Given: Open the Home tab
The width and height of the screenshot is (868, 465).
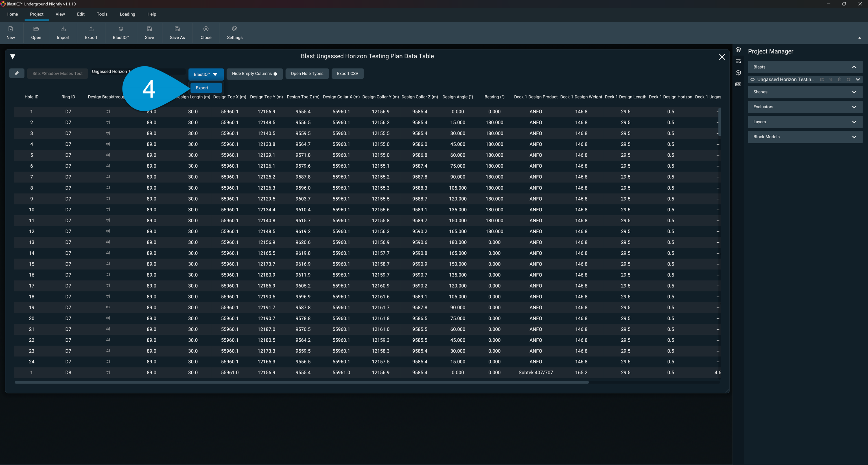Looking at the screenshot, I should pyautogui.click(x=12, y=14).
